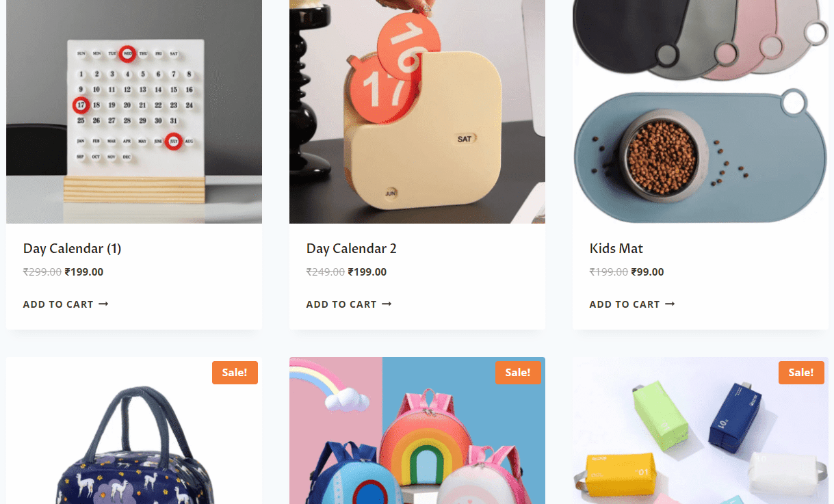Open the Day Calendar (1) product title
The image size is (834, 504).
click(72, 248)
